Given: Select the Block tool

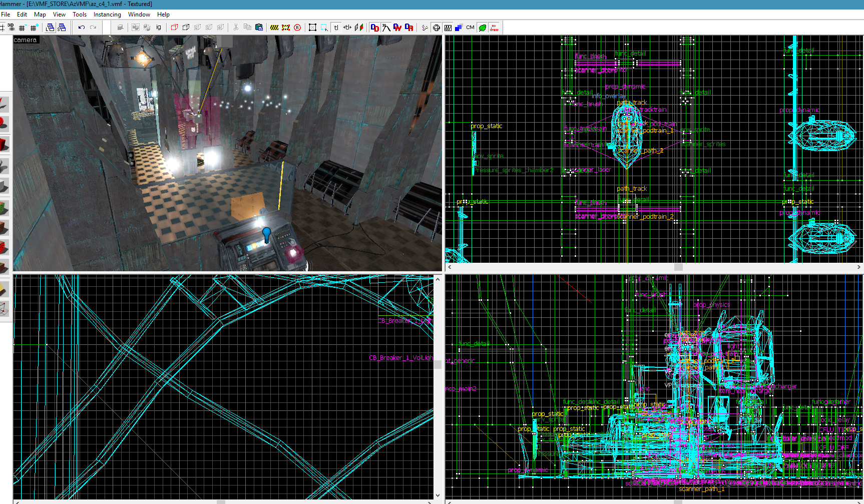Looking at the screenshot, I should pyautogui.click(x=4, y=186).
